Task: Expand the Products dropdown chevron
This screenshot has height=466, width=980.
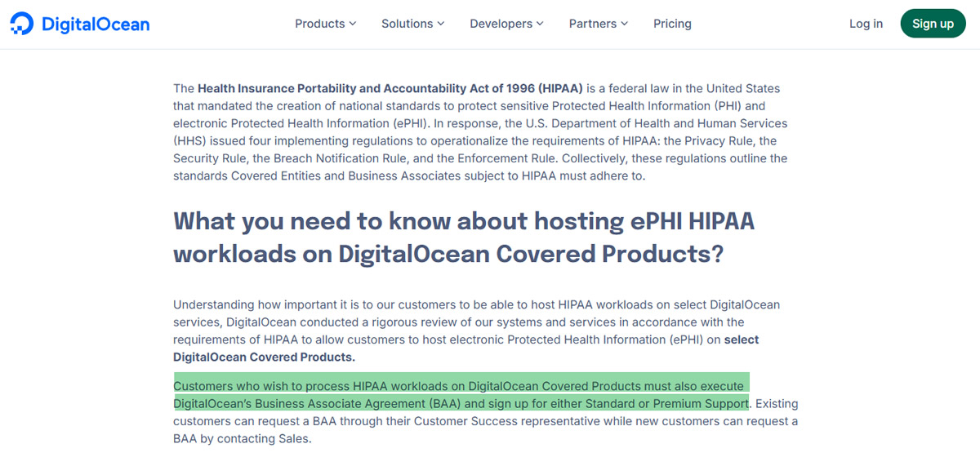Action: coord(353,24)
